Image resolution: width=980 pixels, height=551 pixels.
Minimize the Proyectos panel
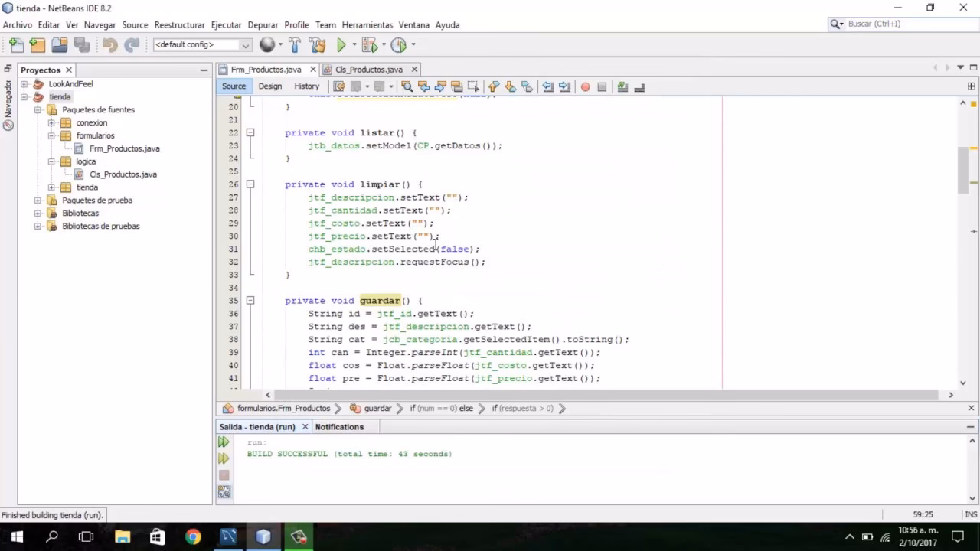(204, 70)
